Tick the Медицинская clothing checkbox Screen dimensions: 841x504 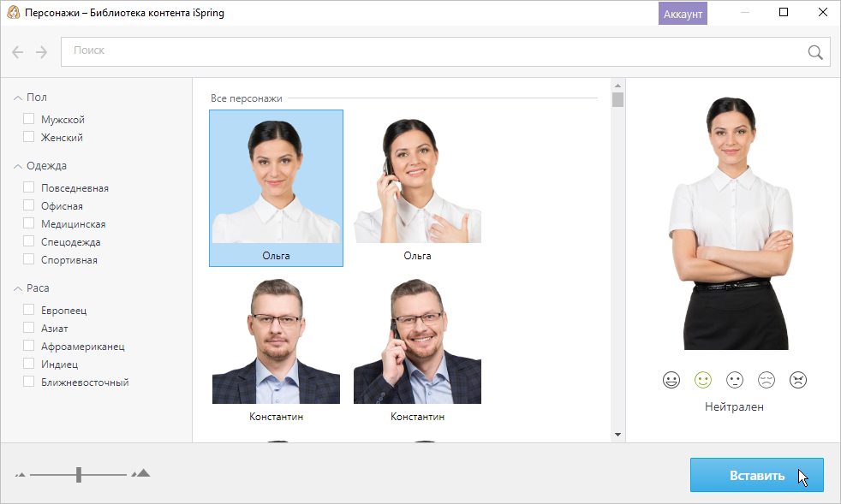pos(29,223)
